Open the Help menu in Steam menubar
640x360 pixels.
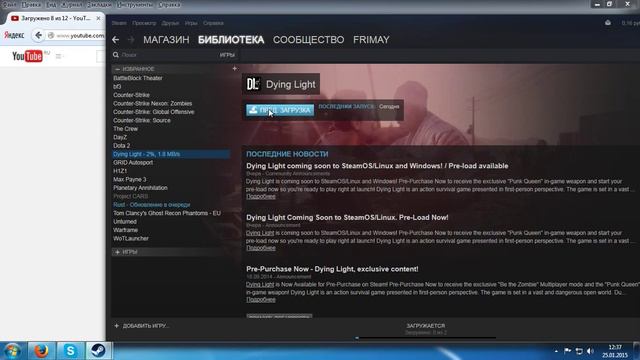click(x=213, y=23)
